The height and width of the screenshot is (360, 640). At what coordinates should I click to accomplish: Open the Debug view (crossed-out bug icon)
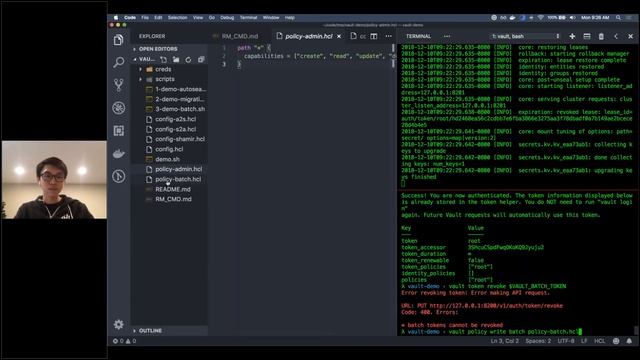[x=118, y=108]
